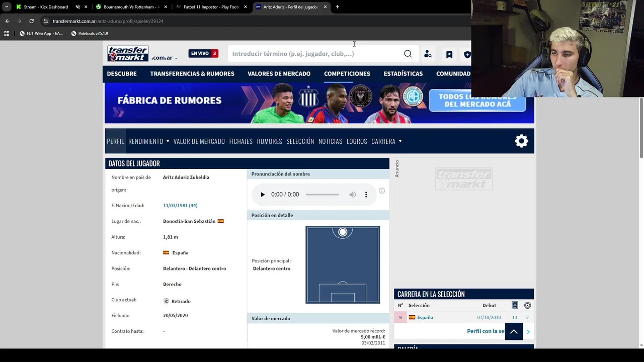The height and width of the screenshot is (362, 644).
Task: Switch to Stream - Kick Dashboard tab
Action: pos(46,7)
